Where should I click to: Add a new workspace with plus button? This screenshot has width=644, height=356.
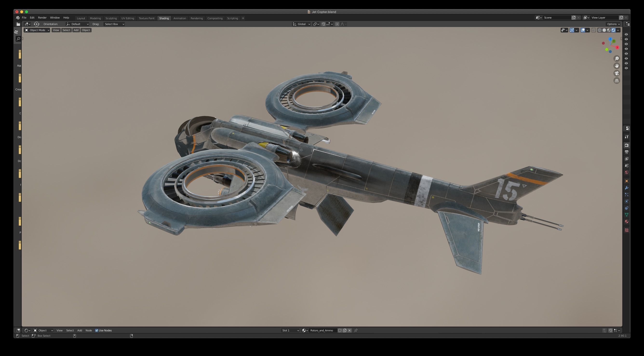(243, 18)
